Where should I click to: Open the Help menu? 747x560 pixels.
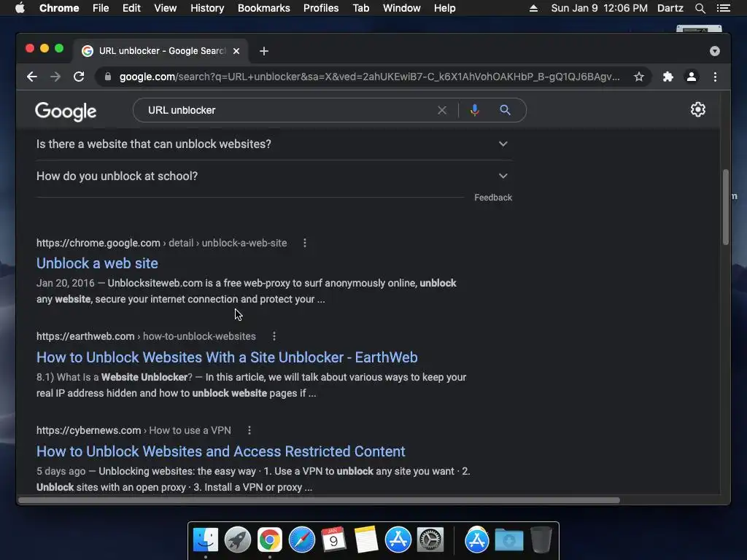tap(444, 8)
